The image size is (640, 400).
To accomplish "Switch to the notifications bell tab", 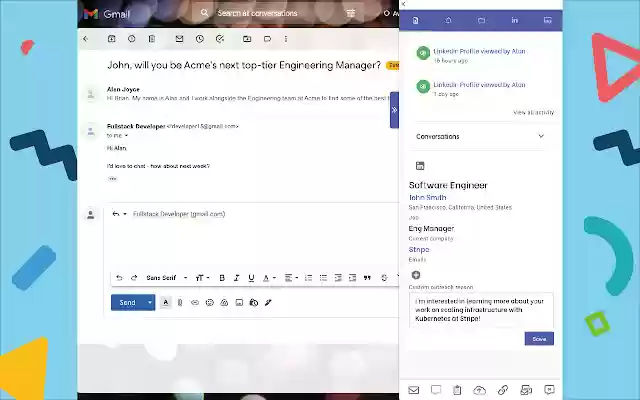I will 448,20.
